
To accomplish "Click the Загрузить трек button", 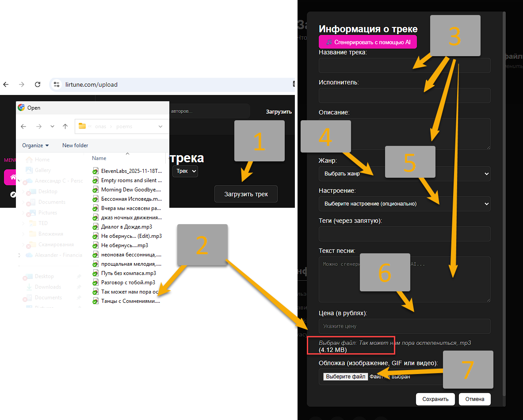I will click(246, 194).
